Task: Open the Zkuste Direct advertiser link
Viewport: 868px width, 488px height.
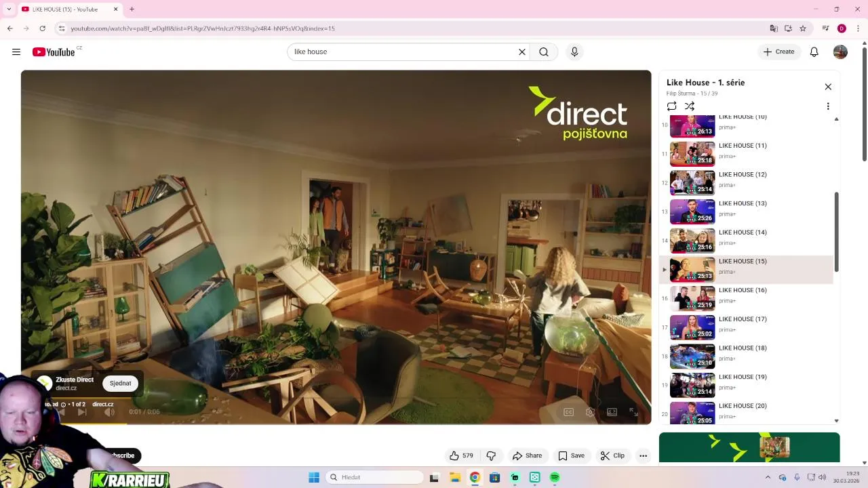Action: [x=75, y=380]
